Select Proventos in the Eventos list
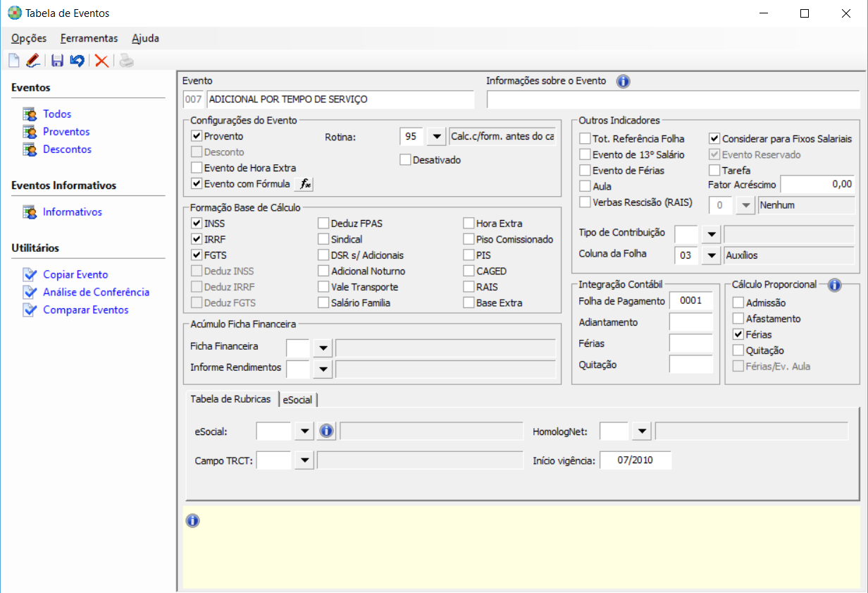This screenshot has height=593, width=868. (66, 132)
